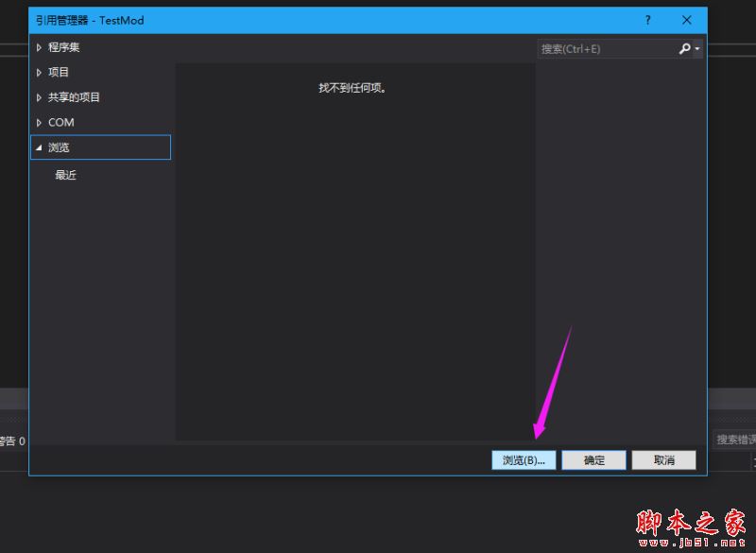The width and height of the screenshot is (756, 553).
Task: Cancel the dialog with 取消
Action: click(663, 459)
